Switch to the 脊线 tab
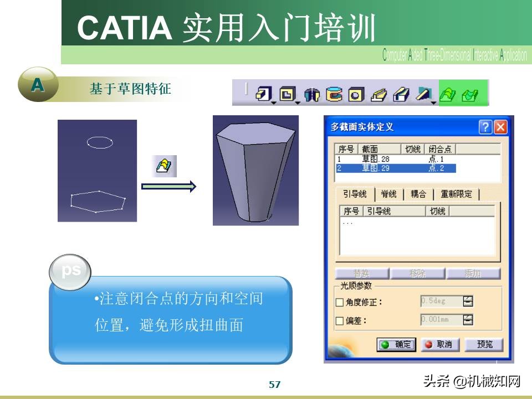Viewport: 532px width, 399px height. tap(389, 194)
